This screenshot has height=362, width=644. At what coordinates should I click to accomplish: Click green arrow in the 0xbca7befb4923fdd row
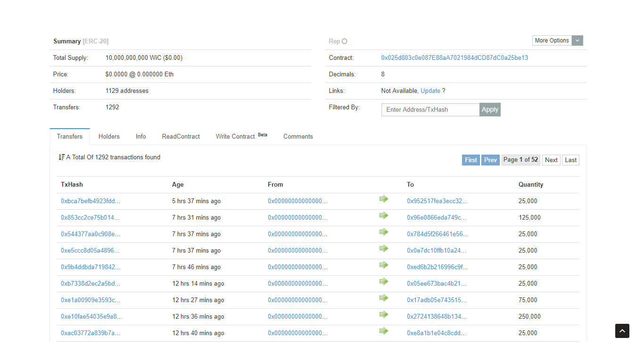point(384,199)
